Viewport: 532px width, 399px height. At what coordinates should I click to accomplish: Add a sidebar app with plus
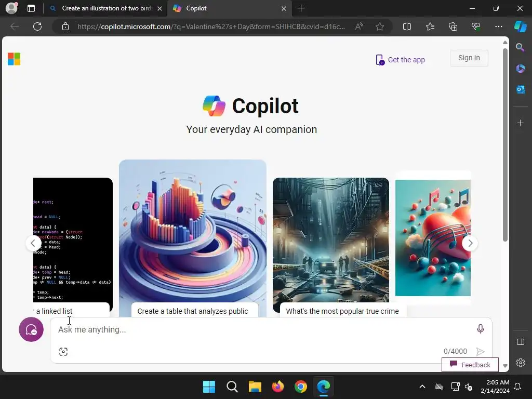point(520,123)
